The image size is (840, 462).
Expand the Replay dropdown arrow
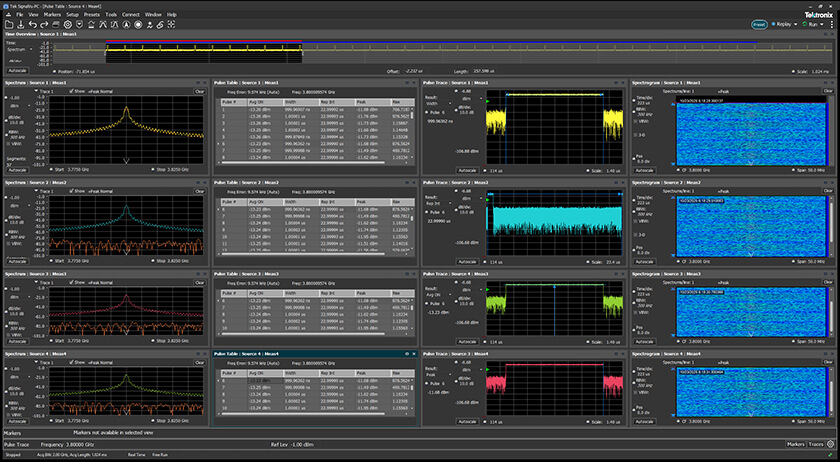coord(795,25)
